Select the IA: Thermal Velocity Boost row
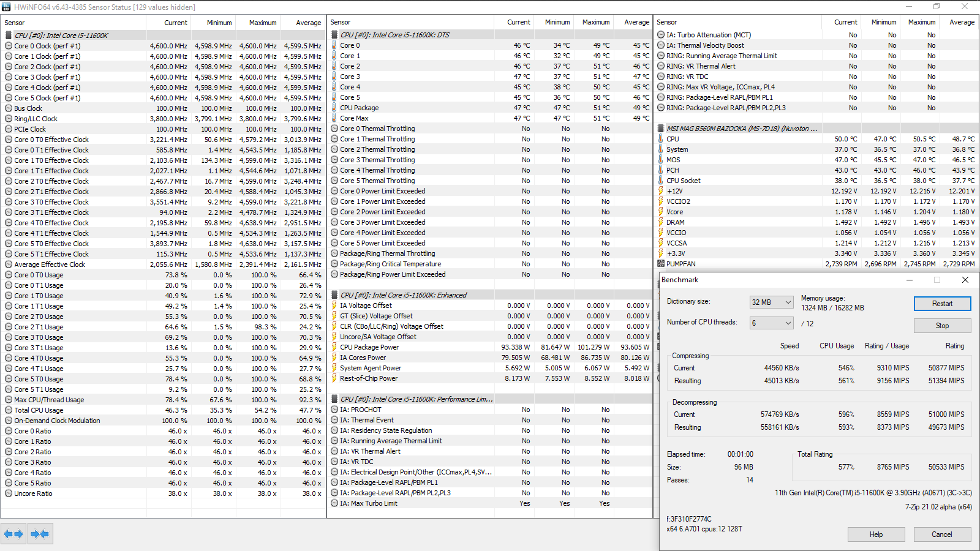This screenshot has width=980, height=551. (816, 45)
